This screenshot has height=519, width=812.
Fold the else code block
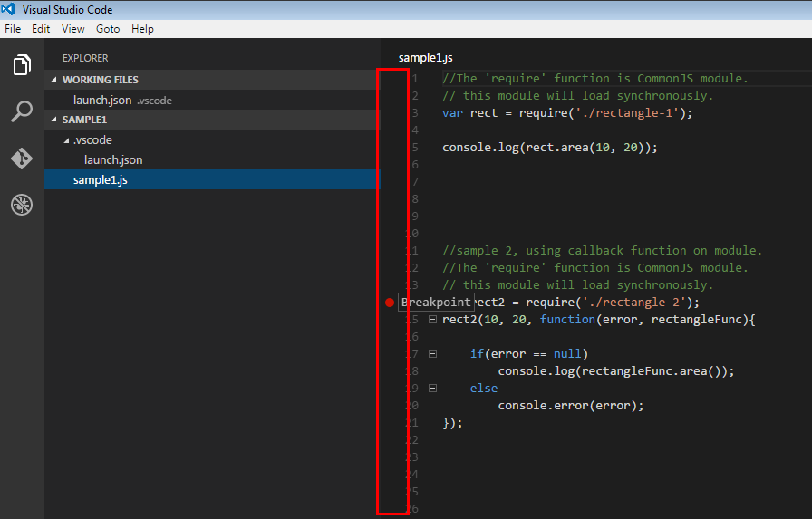433,388
